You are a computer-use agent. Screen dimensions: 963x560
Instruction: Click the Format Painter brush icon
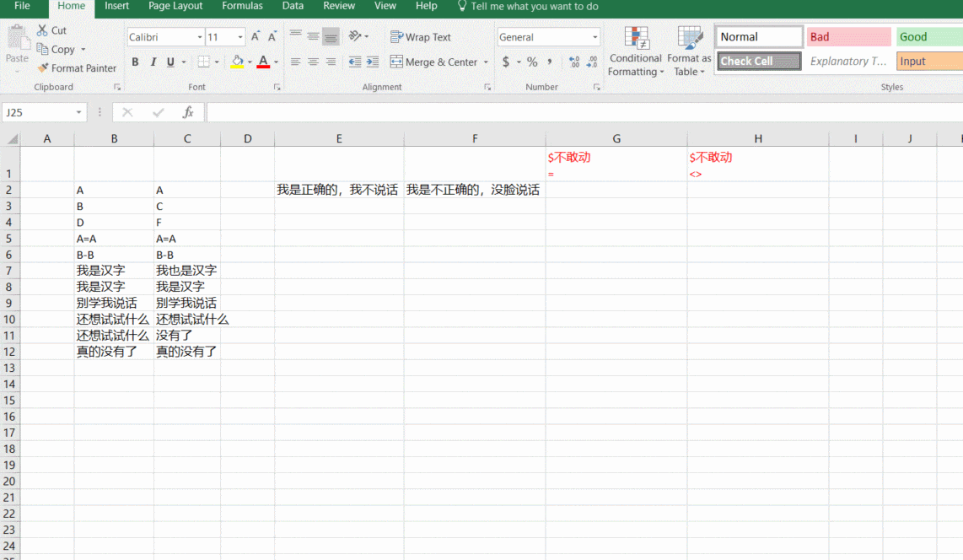point(43,68)
